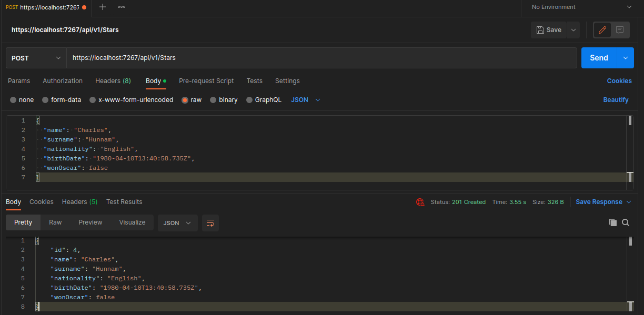Open the request Body tab
Image resolution: width=644 pixels, height=315 pixels.
click(156, 81)
